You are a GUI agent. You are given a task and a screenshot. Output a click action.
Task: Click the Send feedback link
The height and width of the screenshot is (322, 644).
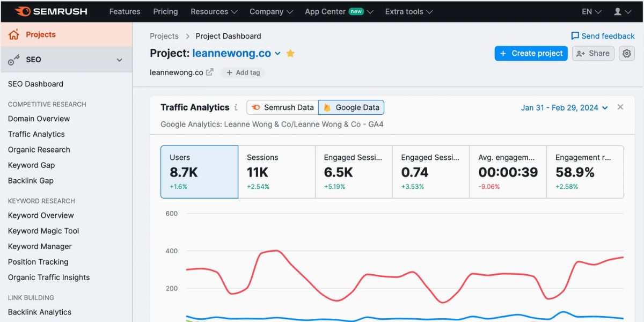point(608,36)
